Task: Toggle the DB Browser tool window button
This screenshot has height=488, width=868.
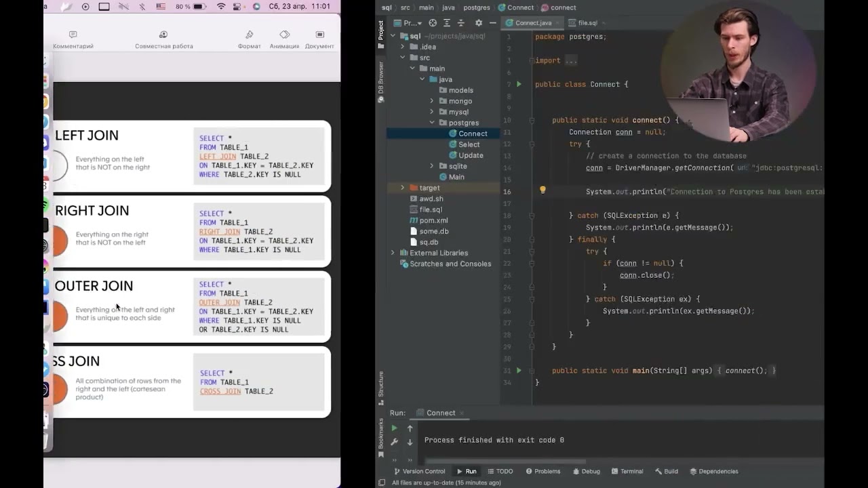Action: coord(380,81)
